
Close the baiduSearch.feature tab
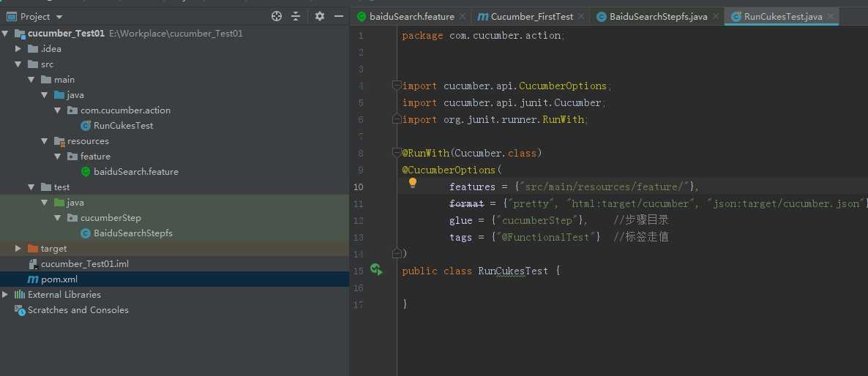point(463,16)
